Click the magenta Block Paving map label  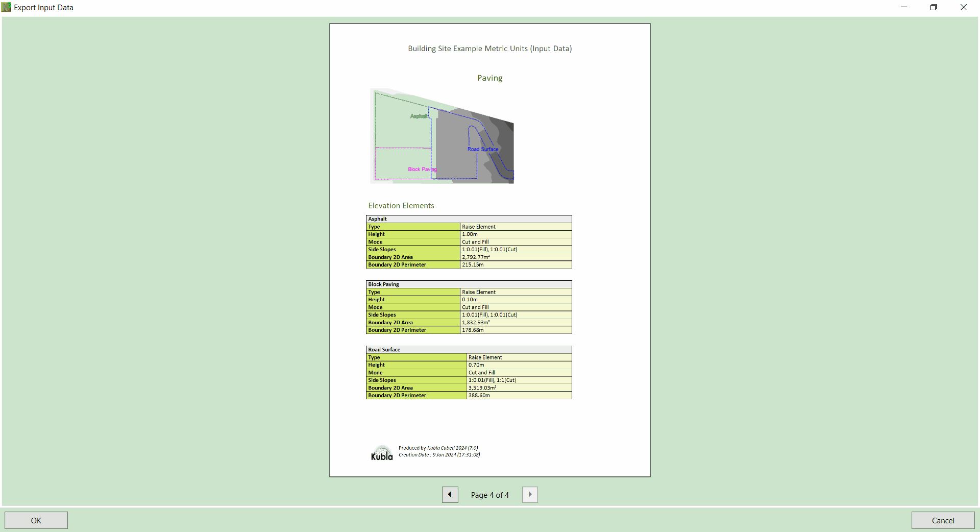[422, 170]
